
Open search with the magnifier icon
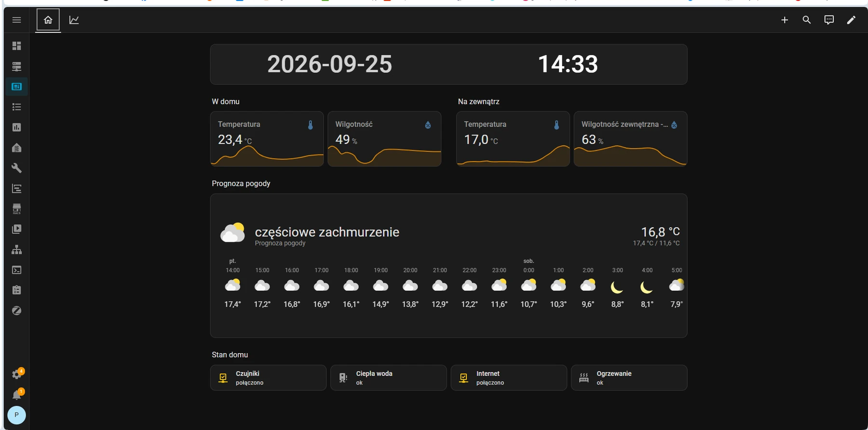click(807, 20)
